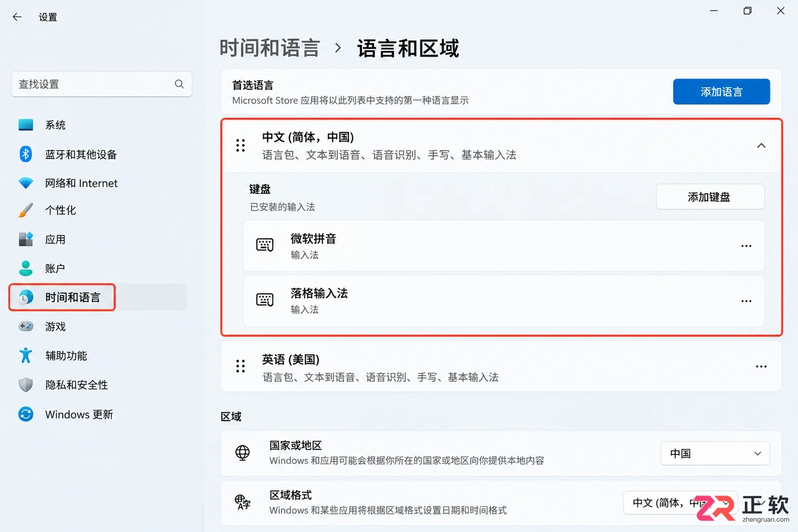Open the 区域格式 dropdown
798x532 pixels.
coord(680,503)
